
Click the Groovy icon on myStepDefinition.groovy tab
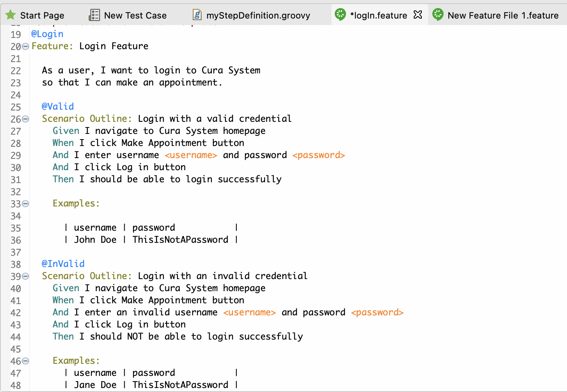click(196, 15)
